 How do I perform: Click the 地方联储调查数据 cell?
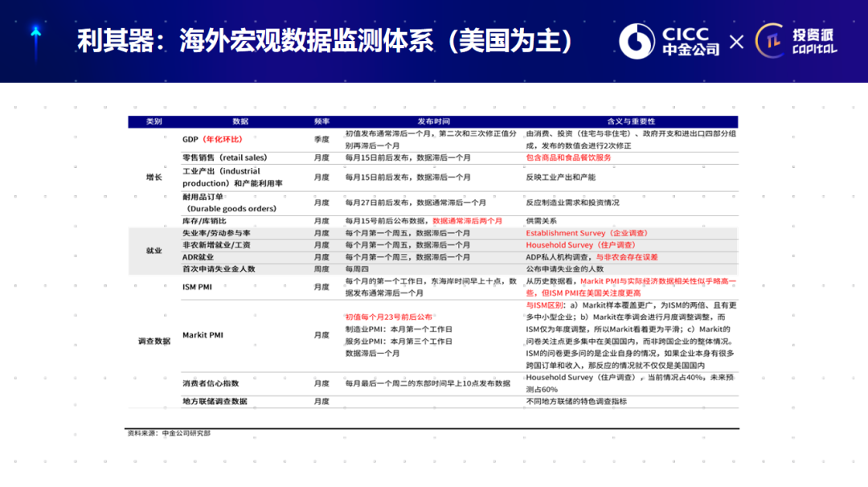click(215, 401)
